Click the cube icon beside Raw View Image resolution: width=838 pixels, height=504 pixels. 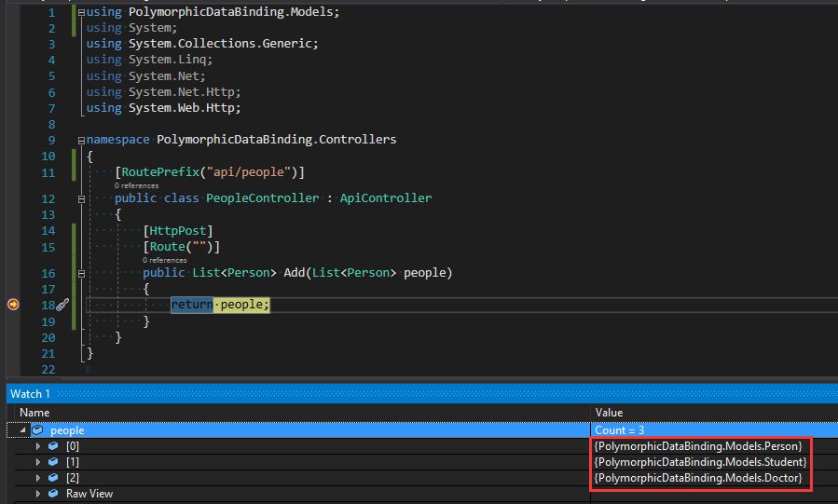point(52,494)
